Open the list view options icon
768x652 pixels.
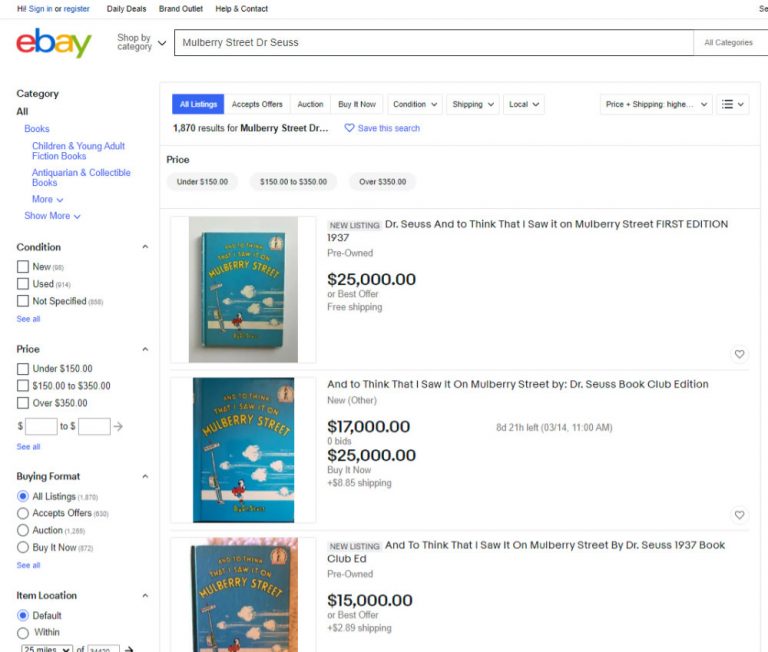[x=733, y=104]
